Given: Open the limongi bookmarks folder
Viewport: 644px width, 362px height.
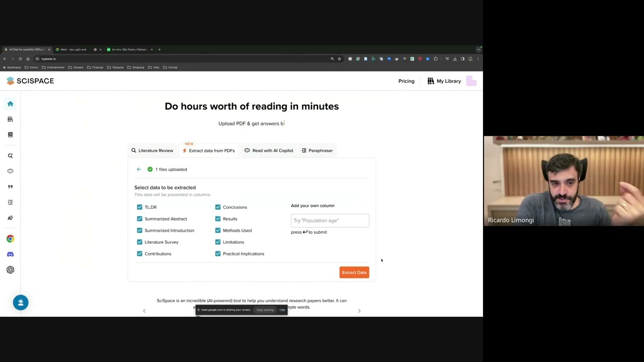Looking at the screenshot, I should pos(170,67).
